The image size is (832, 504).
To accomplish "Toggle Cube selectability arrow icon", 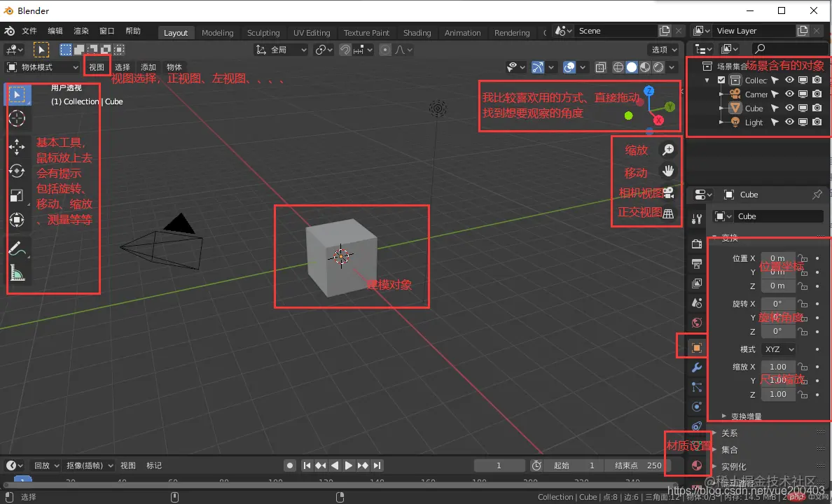I will click(775, 108).
